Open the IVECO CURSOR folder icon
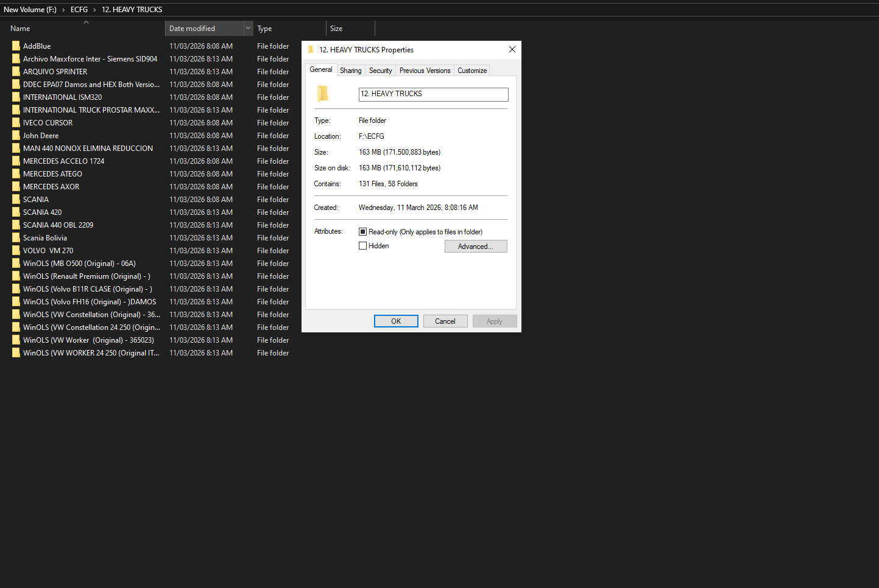The width and height of the screenshot is (879, 588). 15,122
